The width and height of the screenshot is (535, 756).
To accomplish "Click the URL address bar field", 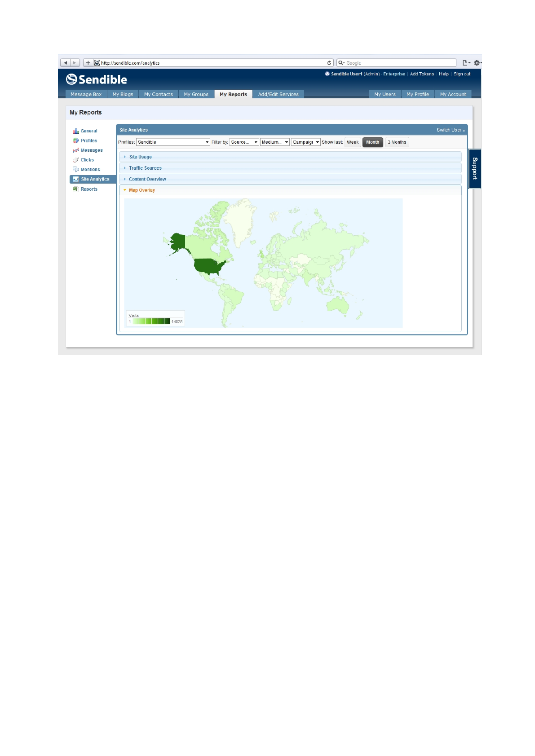I will point(213,63).
